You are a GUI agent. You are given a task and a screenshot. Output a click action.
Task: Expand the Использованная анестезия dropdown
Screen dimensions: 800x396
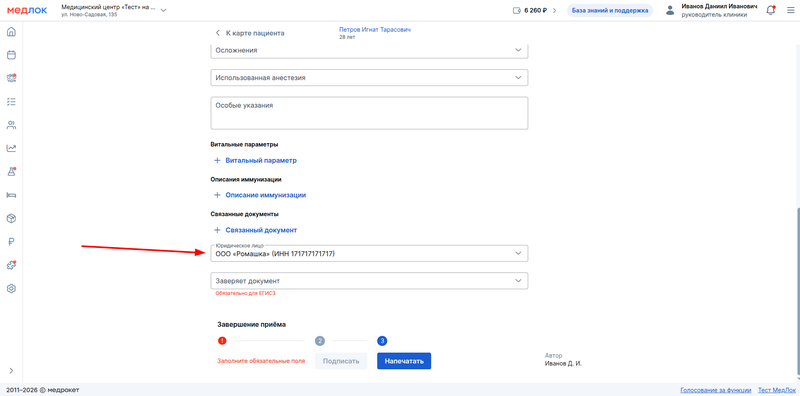[x=369, y=78]
